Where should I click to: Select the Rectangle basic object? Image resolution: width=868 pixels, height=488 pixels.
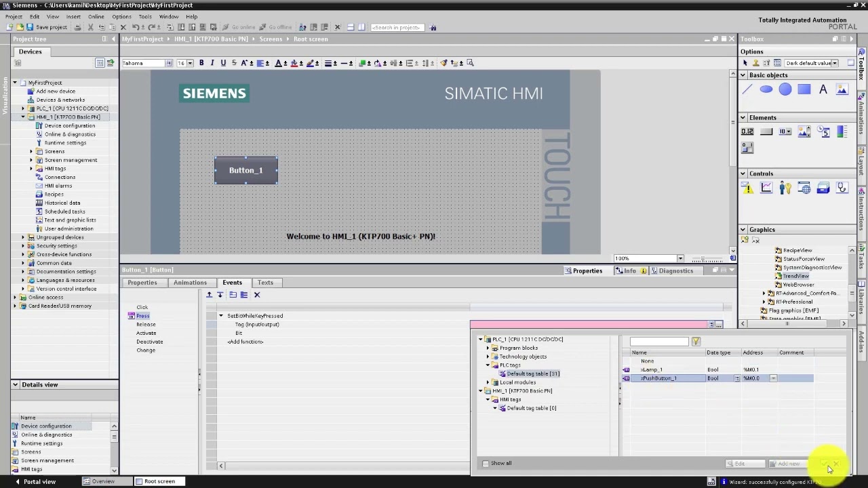pyautogui.click(x=804, y=89)
